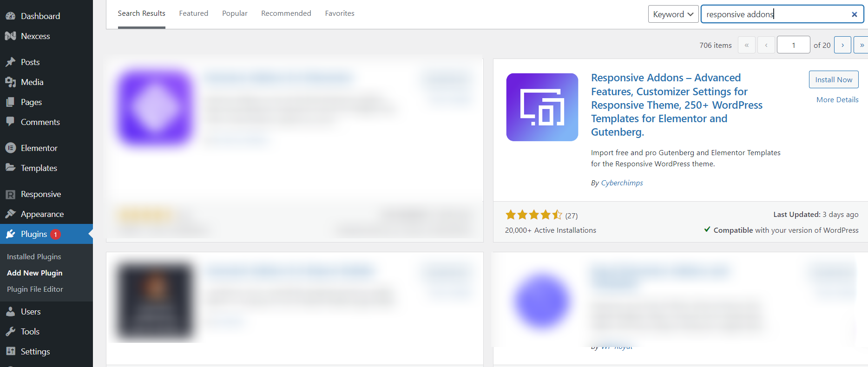The width and height of the screenshot is (868, 367).
Task: Clear the search field with X icon
Action: 854,14
